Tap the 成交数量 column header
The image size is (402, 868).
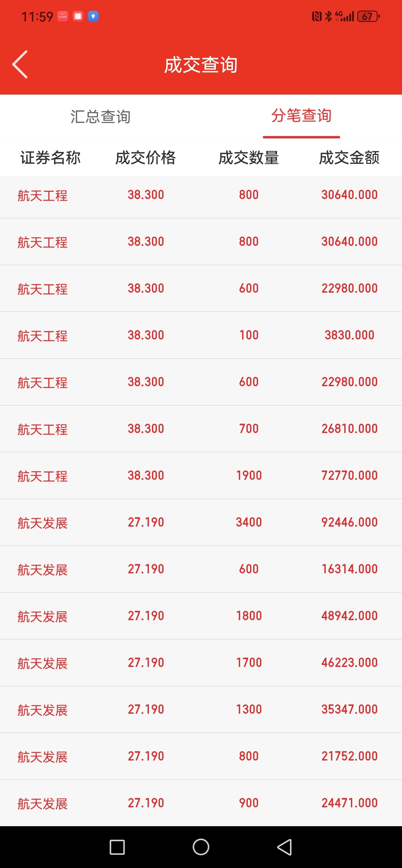click(249, 158)
